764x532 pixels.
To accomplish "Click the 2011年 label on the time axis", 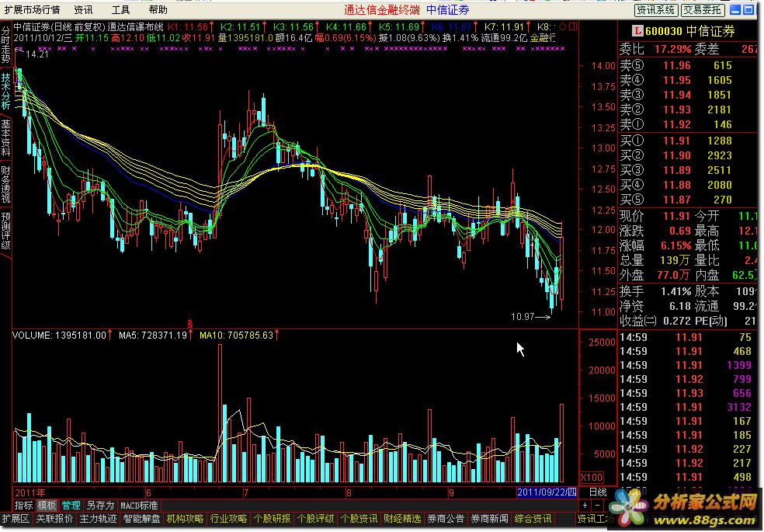I will [30, 492].
